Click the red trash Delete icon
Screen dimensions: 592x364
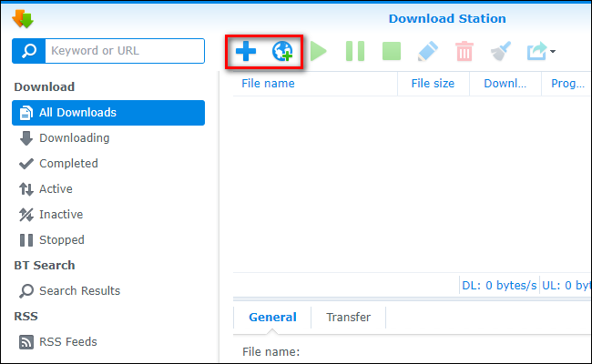[464, 51]
